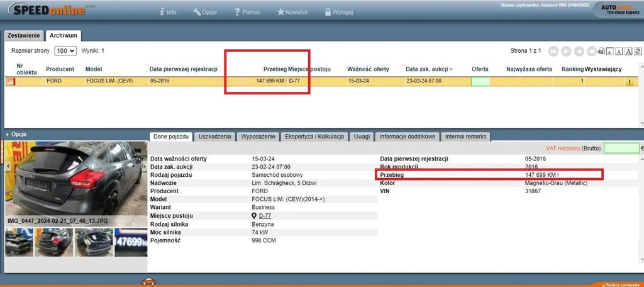This screenshot has width=644, height=287.
Task: Click the warning triangle icon in the FORD row
Action: [x=629, y=82]
